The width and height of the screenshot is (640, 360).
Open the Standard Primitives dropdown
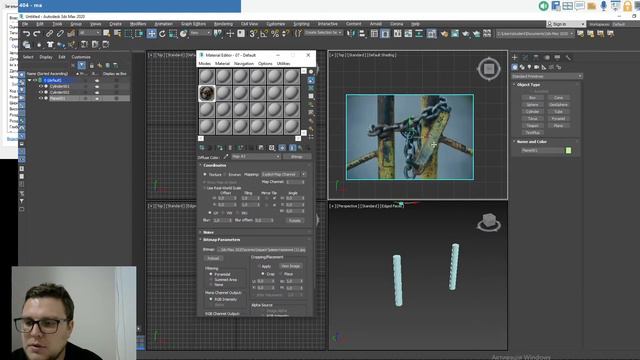click(547, 76)
